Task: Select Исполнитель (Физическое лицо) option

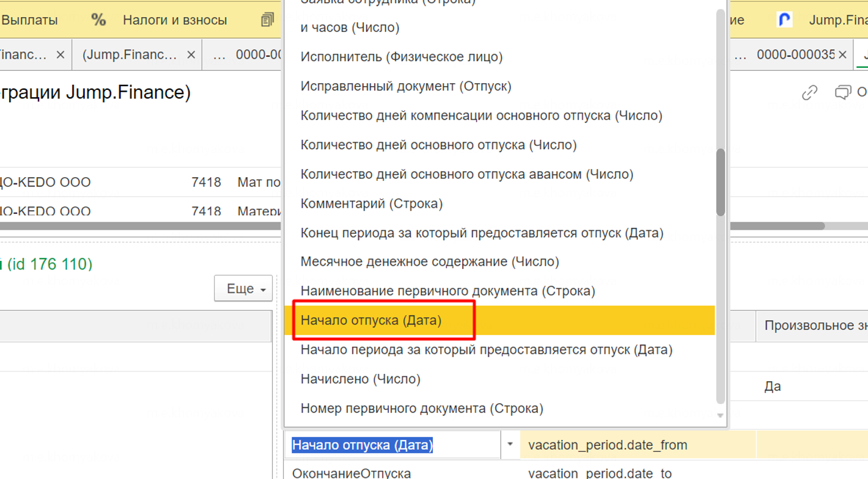Action: (x=401, y=57)
